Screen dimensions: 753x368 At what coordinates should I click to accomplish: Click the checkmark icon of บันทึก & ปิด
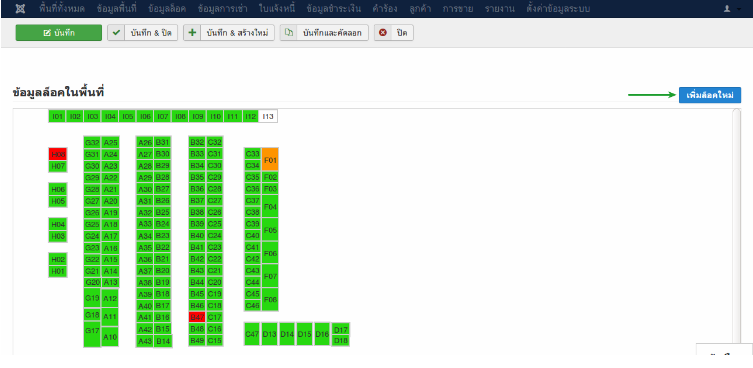click(116, 33)
